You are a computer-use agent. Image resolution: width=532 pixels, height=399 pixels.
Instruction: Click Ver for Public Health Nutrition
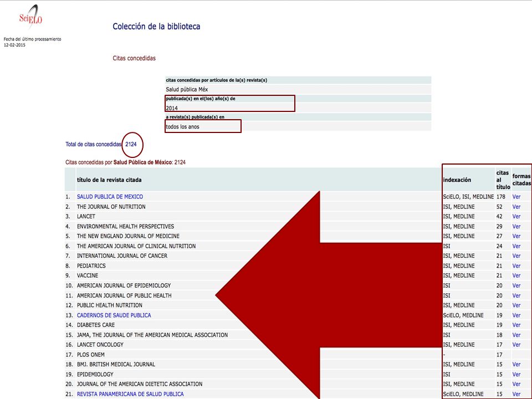click(516, 305)
